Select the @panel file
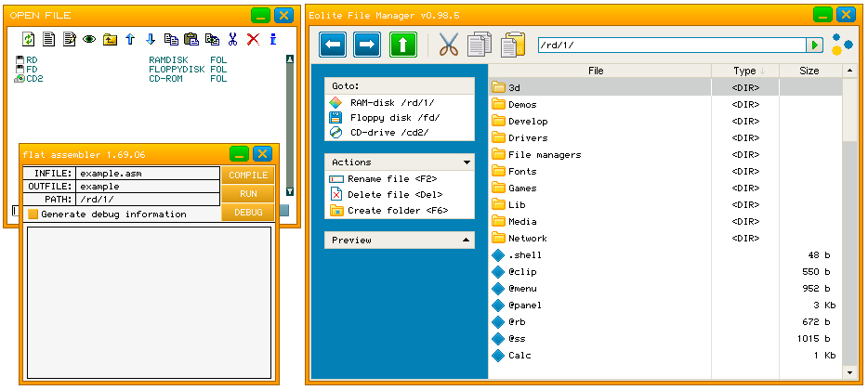Screen dimensions: 868x390 coord(665,305)
